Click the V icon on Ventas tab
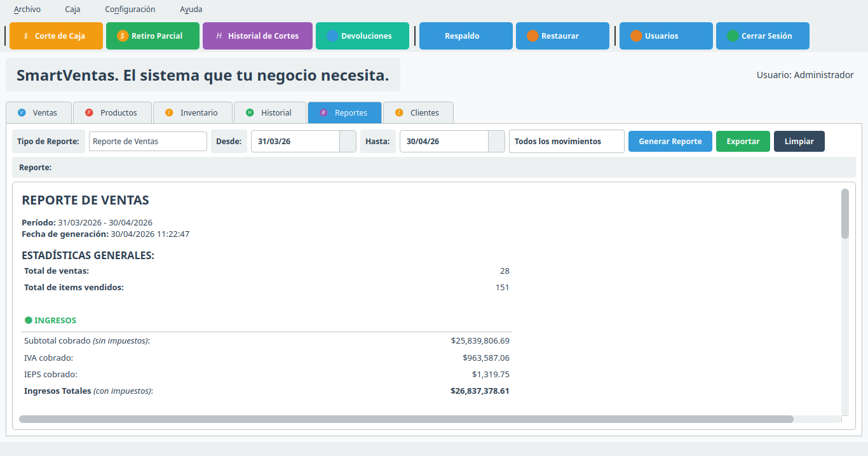The image size is (868, 456). [x=22, y=112]
